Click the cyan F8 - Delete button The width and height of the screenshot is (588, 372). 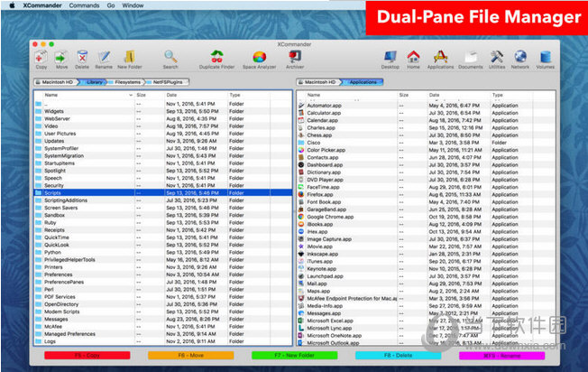(x=398, y=355)
